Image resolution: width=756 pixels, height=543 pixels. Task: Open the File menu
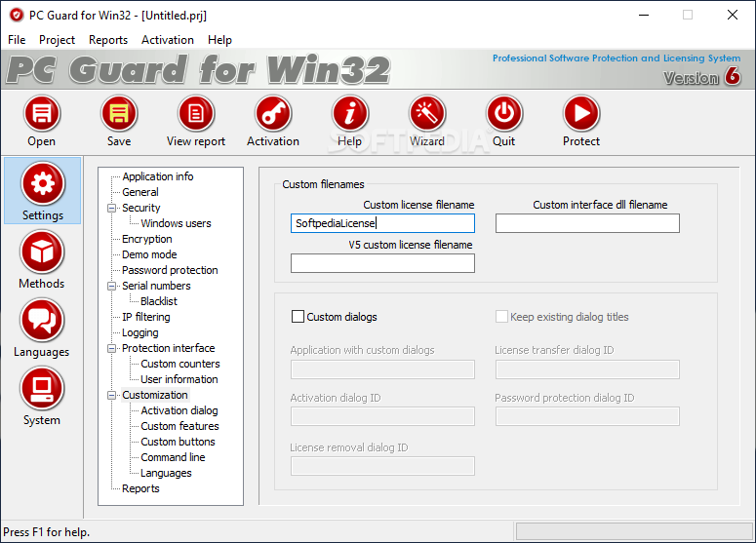(17, 40)
